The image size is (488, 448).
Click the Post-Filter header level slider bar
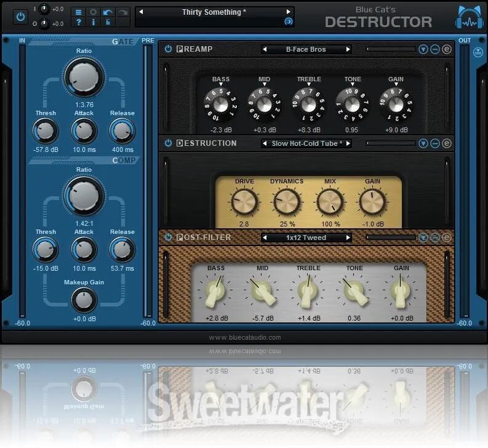(391, 238)
